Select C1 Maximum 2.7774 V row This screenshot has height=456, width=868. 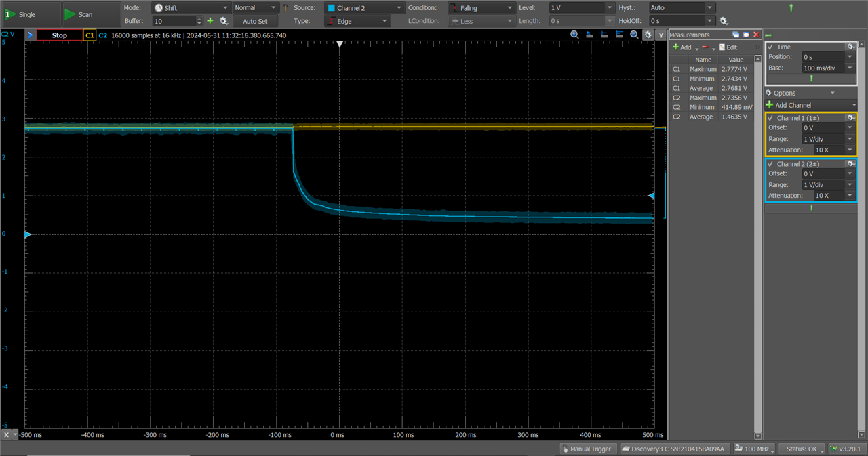[712, 69]
